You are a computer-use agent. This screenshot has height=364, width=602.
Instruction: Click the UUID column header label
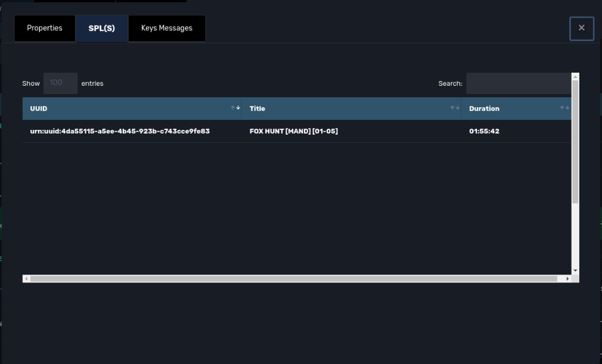pos(39,108)
